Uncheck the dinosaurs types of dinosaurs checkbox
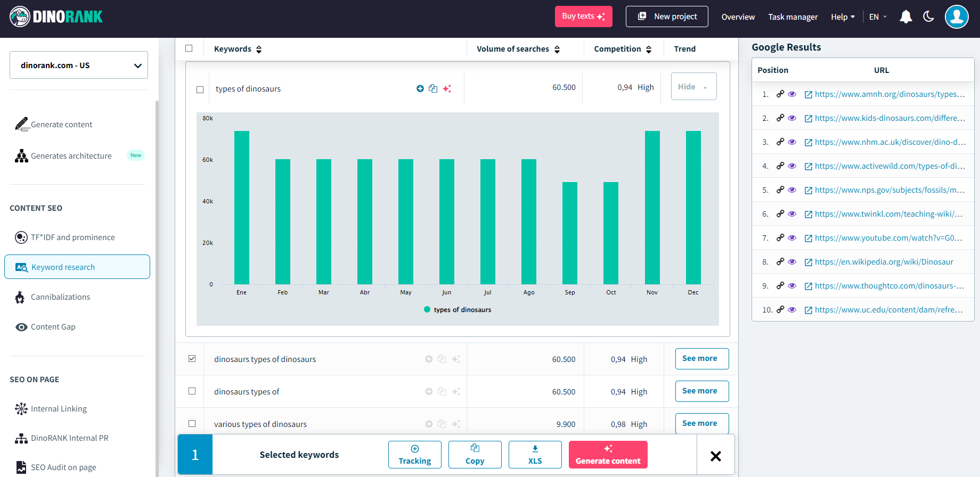 (x=192, y=359)
